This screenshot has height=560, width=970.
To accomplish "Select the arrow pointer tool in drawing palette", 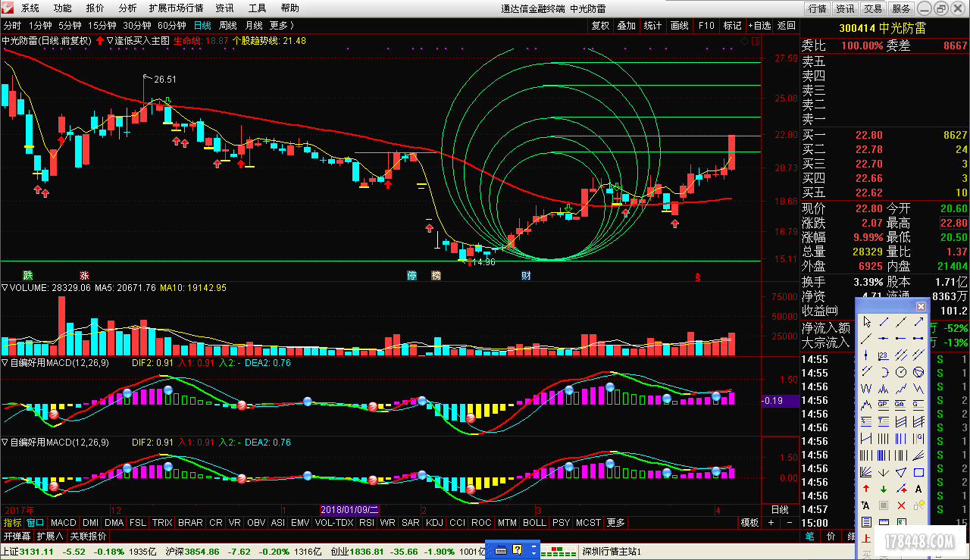I will tap(866, 321).
